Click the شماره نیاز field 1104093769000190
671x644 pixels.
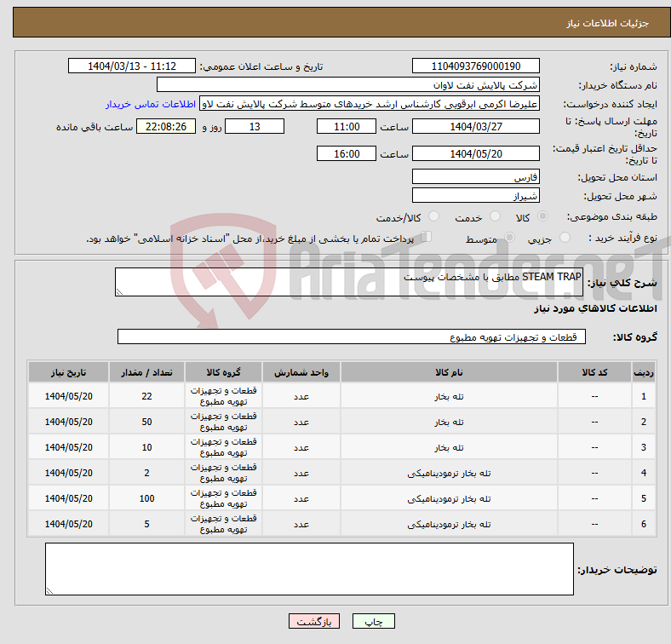(x=475, y=66)
